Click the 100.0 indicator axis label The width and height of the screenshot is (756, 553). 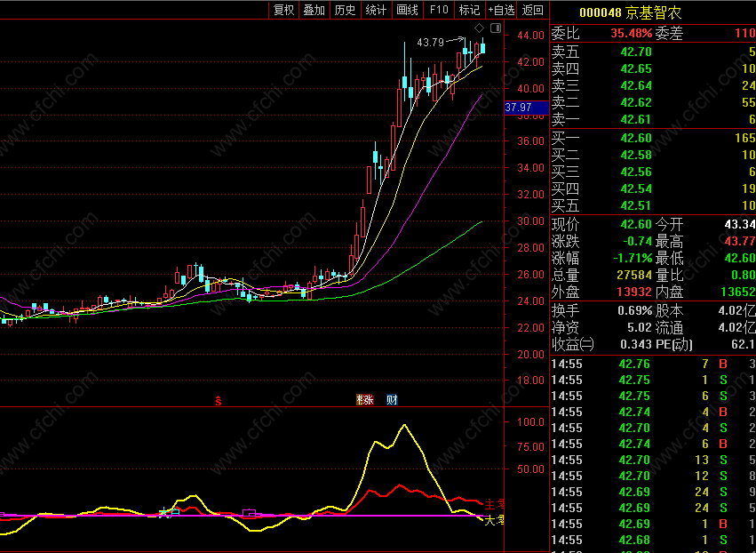pos(530,422)
